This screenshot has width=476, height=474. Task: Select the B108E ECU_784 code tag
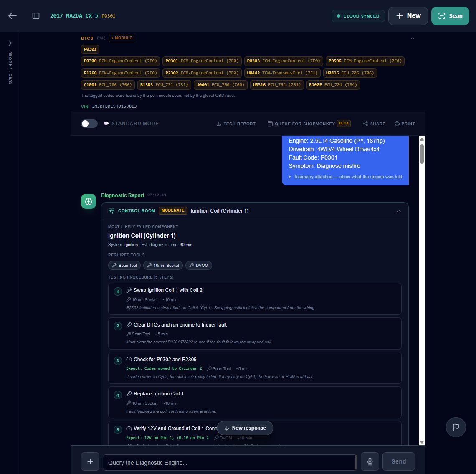(x=333, y=85)
